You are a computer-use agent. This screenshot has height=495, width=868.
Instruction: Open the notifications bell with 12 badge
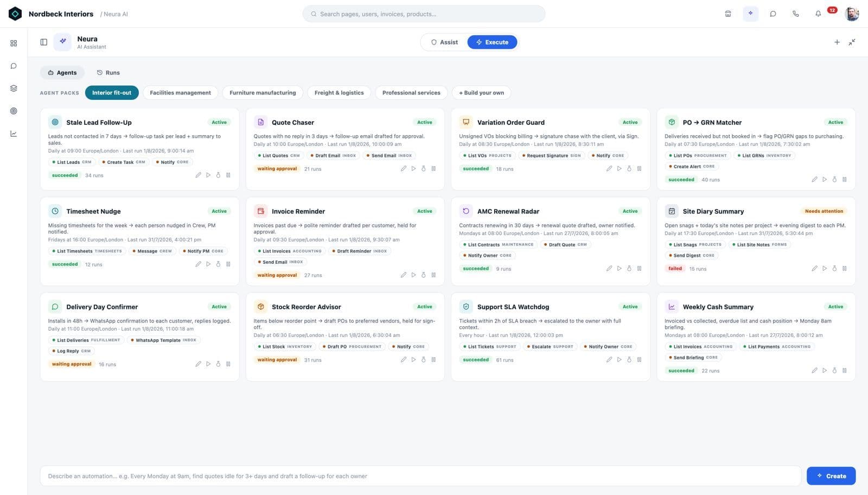coord(818,14)
